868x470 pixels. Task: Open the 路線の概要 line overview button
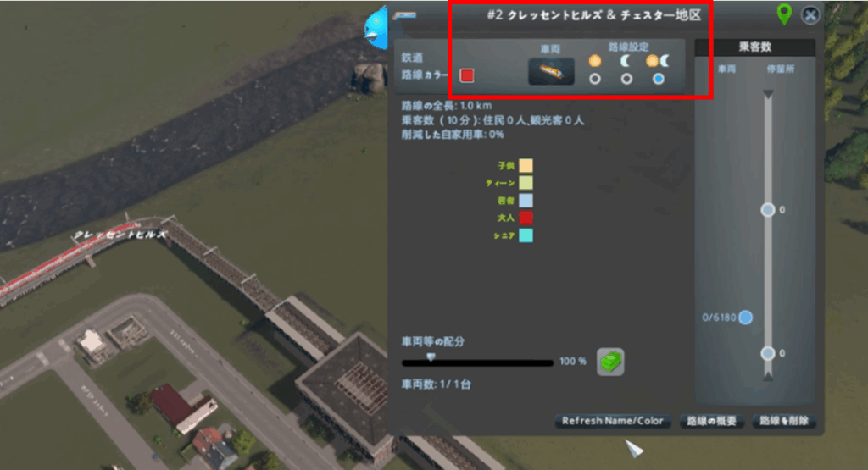pyautogui.click(x=711, y=421)
